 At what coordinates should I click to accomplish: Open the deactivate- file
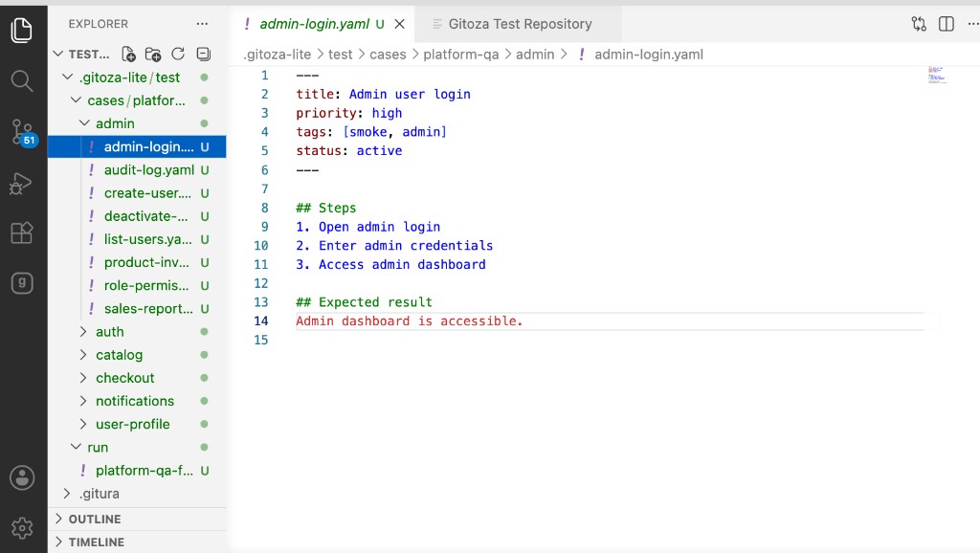(138, 216)
